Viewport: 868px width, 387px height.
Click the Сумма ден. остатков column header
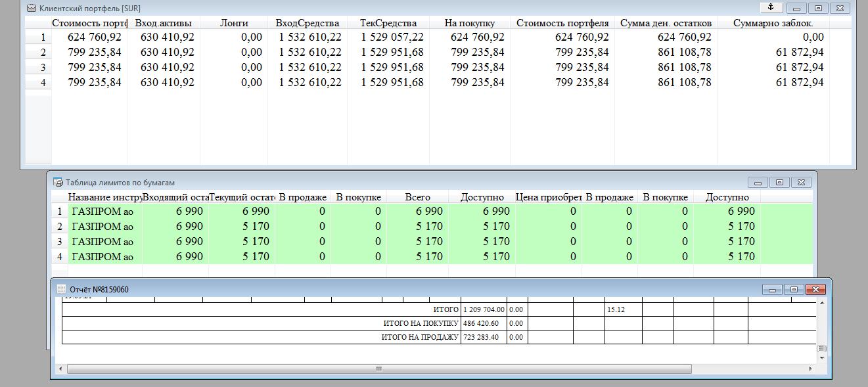(666, 23)
